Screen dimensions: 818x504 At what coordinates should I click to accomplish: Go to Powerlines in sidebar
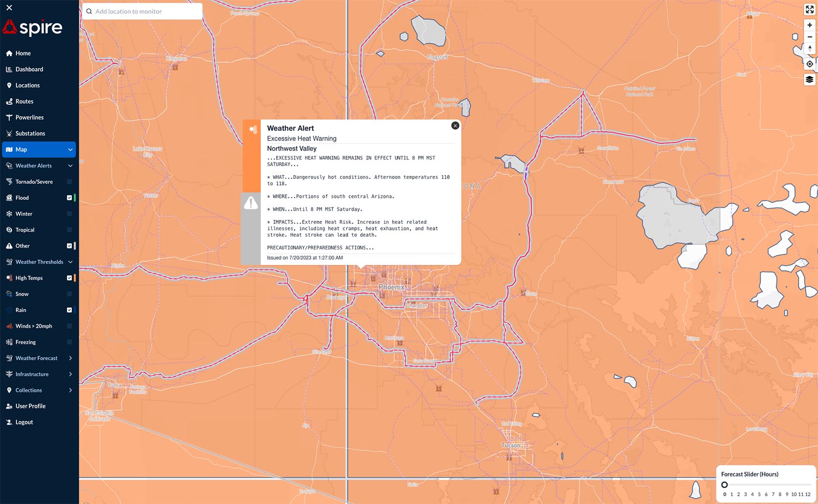pyautogui.click(x=29, y=118)
